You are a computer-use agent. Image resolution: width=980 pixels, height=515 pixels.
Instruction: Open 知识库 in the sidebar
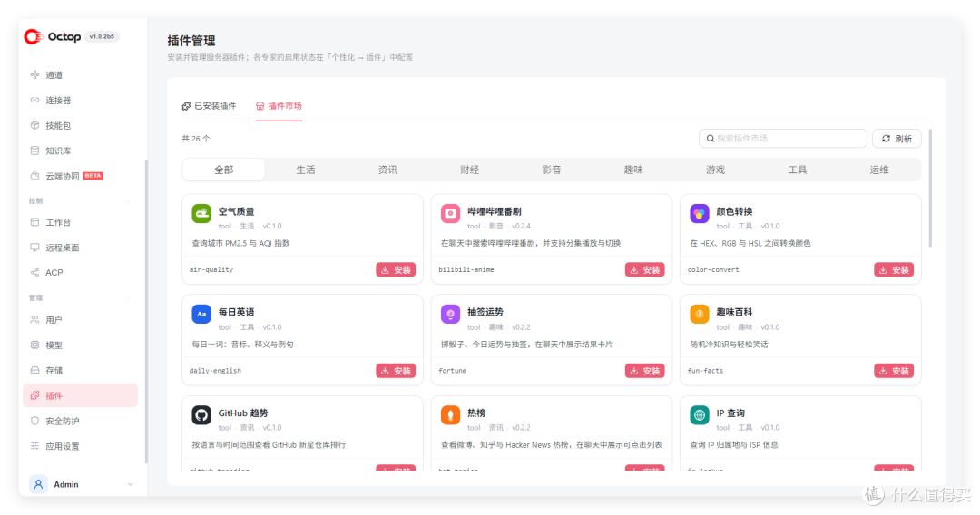pos(80,151)
